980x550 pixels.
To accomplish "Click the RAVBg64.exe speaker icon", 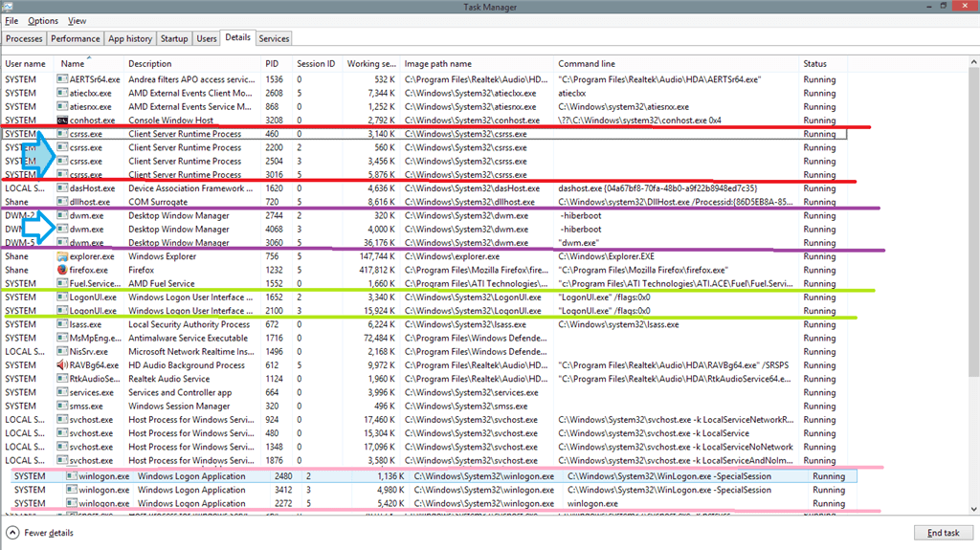I will click(x=62, y=365).
